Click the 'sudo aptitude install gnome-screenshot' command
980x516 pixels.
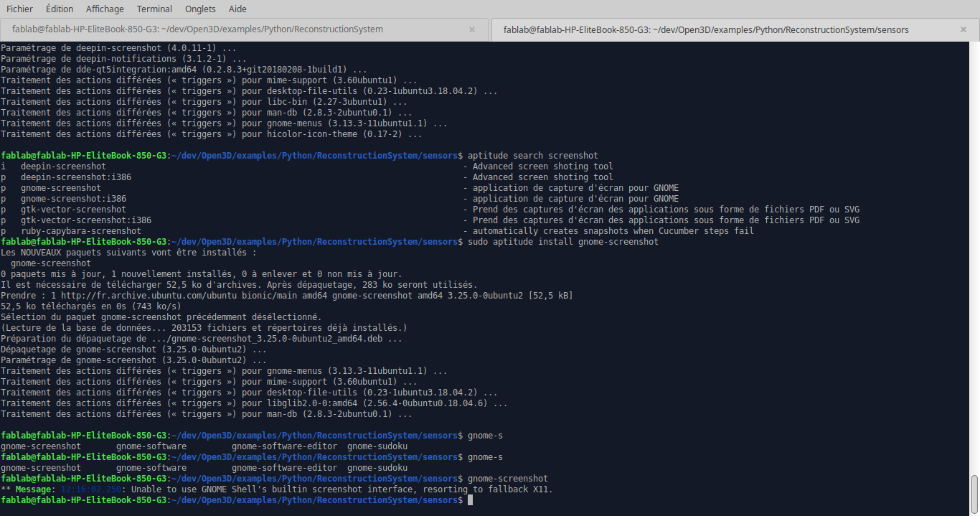pyautogui.click(x=562, y=242)
